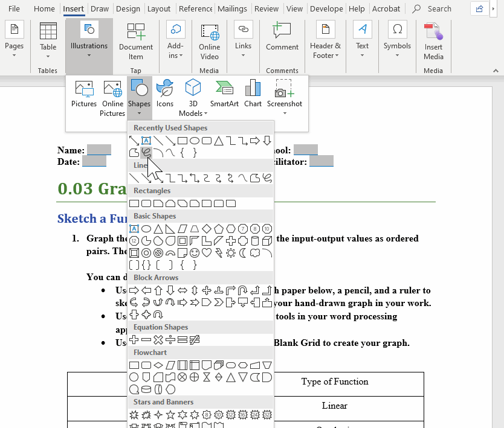Expand the 3D Models dropdown
The height and width of the screenshot is (428, 504).
[193, 113]
